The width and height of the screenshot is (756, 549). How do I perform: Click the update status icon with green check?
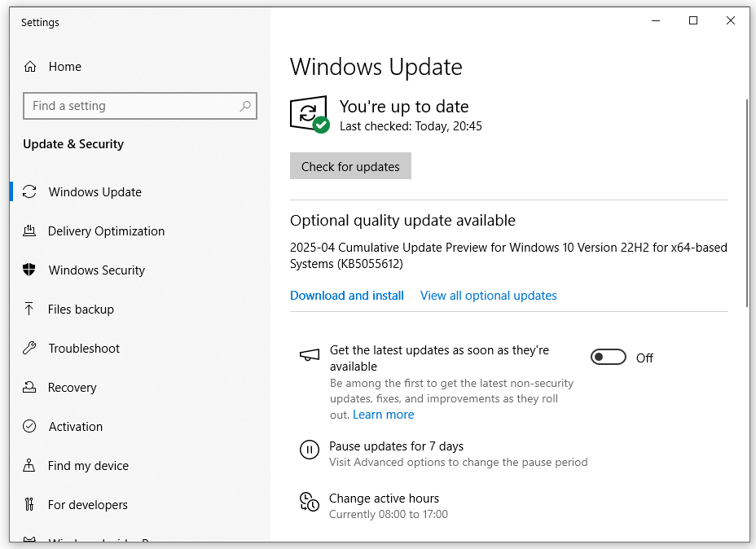coord(310,114)
